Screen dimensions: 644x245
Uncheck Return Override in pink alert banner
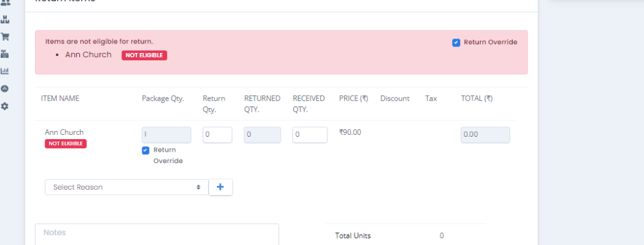coord(456,43)
